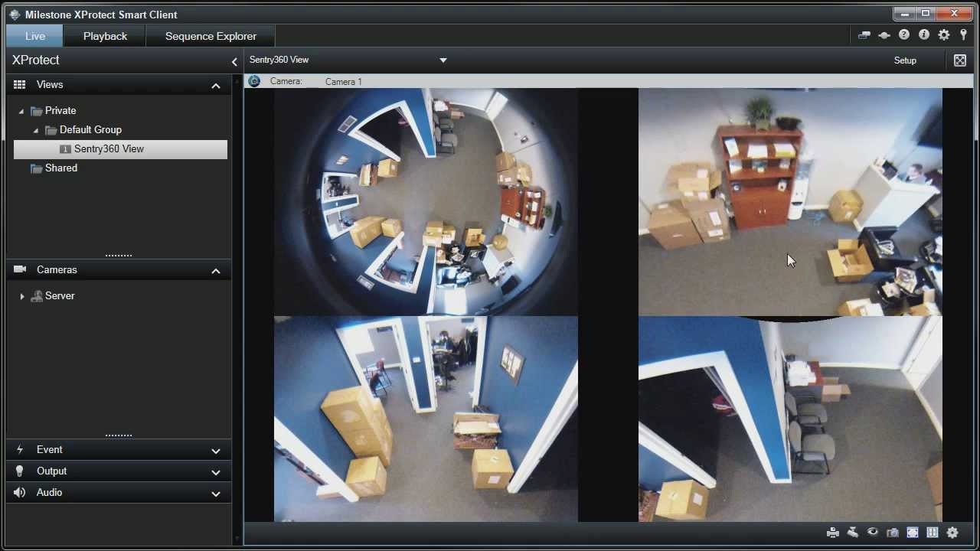Click the Milestone app icon in title bar

15,14
